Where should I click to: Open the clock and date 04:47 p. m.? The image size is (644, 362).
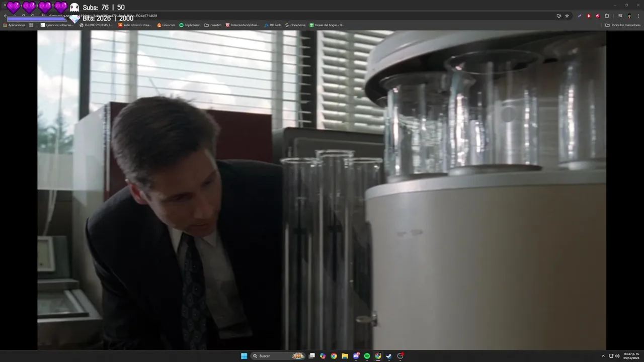[x=631, y=356]
